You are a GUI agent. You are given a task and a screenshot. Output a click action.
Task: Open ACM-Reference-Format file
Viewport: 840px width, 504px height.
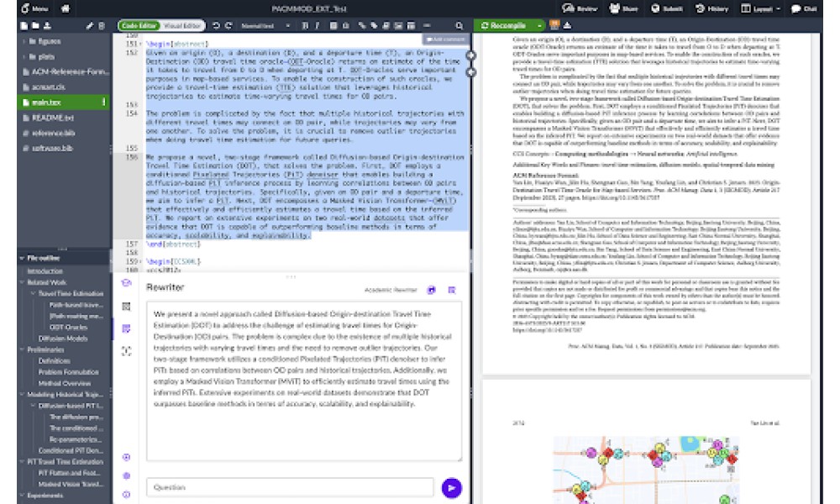(x=65, y=71)
